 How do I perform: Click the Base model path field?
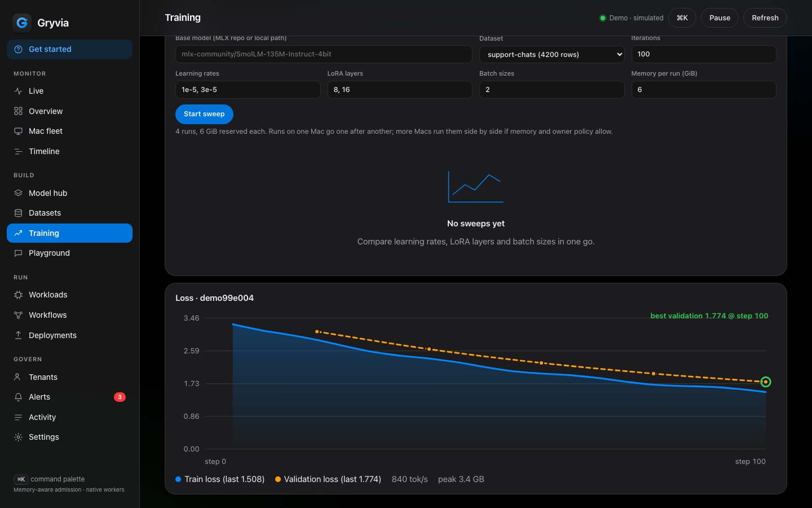coord(324,54)
